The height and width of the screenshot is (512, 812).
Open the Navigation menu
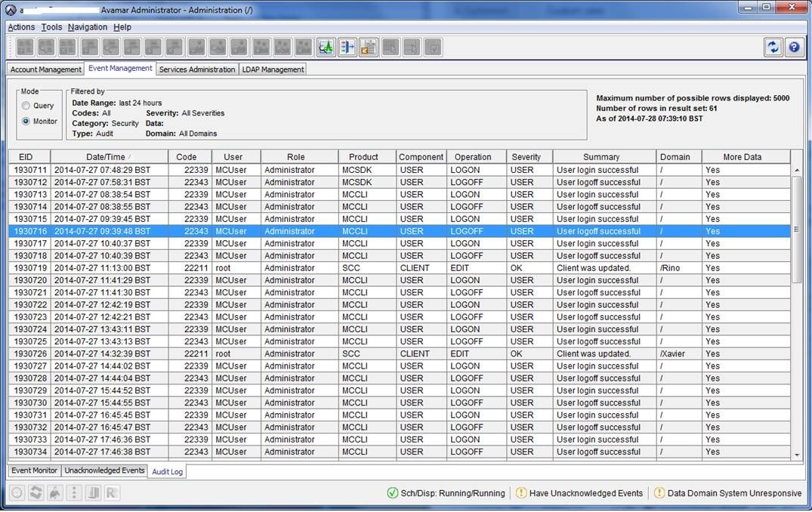pyautogui.click(x=88, y=27)
